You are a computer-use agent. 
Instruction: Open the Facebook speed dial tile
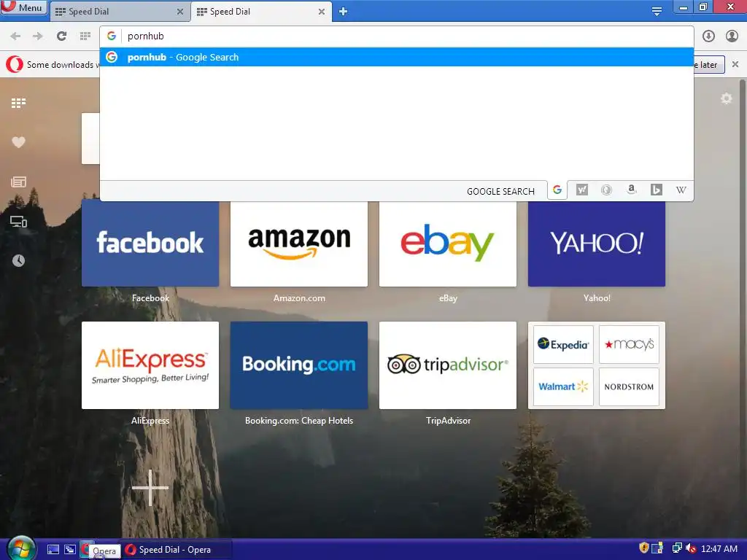tap(150, 244)
